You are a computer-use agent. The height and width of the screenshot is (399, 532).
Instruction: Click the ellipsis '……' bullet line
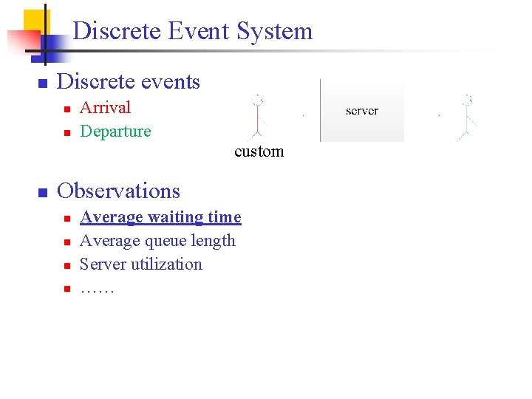[x=97, y=290]
